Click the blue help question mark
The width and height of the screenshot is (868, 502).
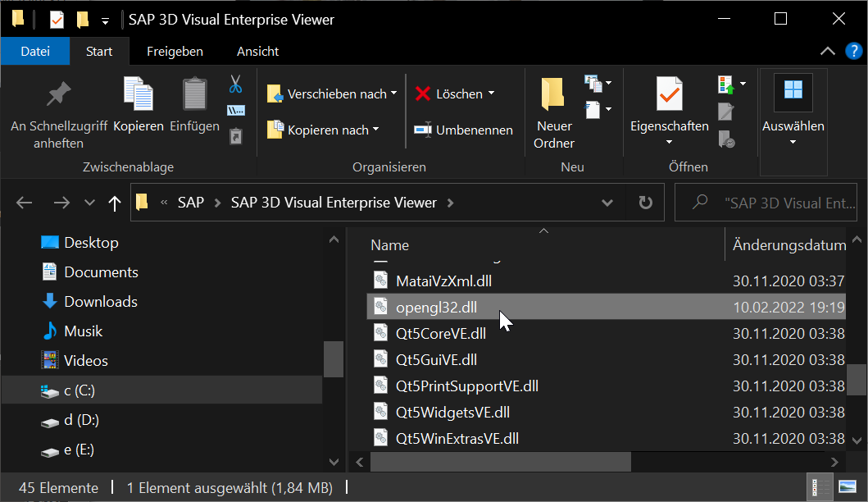click(x=853, y=51)
